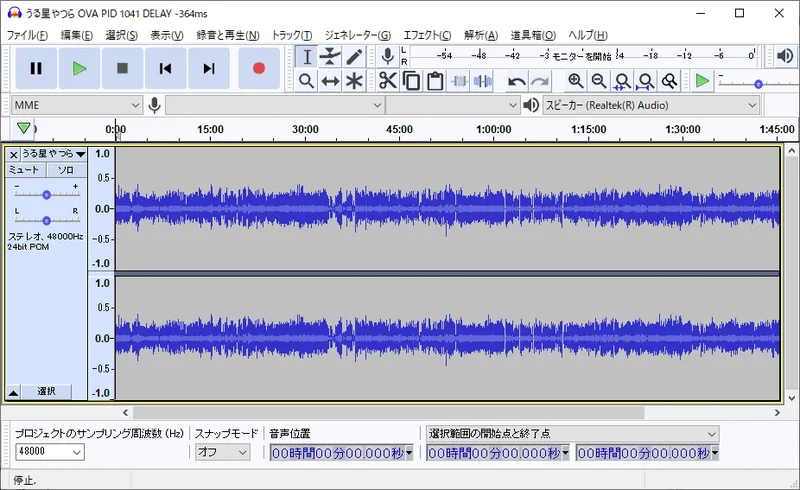This screenshot has height=490, width=800.
Task: Click the Pause button in transport toolbar
Action: point(36,68)
